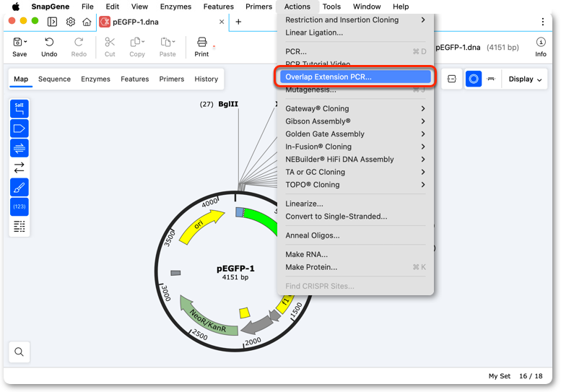Expand TA or GC Cloning submenu
The width and height of the screenshot is (561, 392).
[x=355, y=172]
